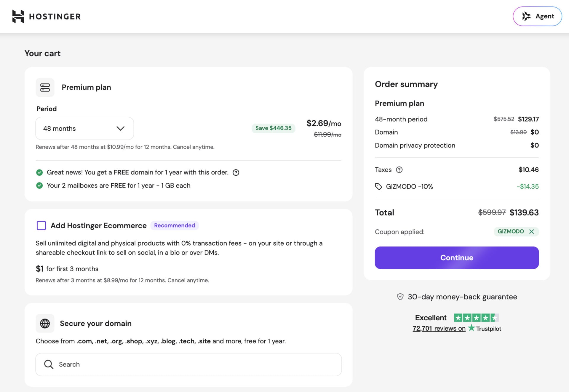Open the 72,701 reviews on Trustpilot link
Screen dimensions: 569x392
[439, 329]
